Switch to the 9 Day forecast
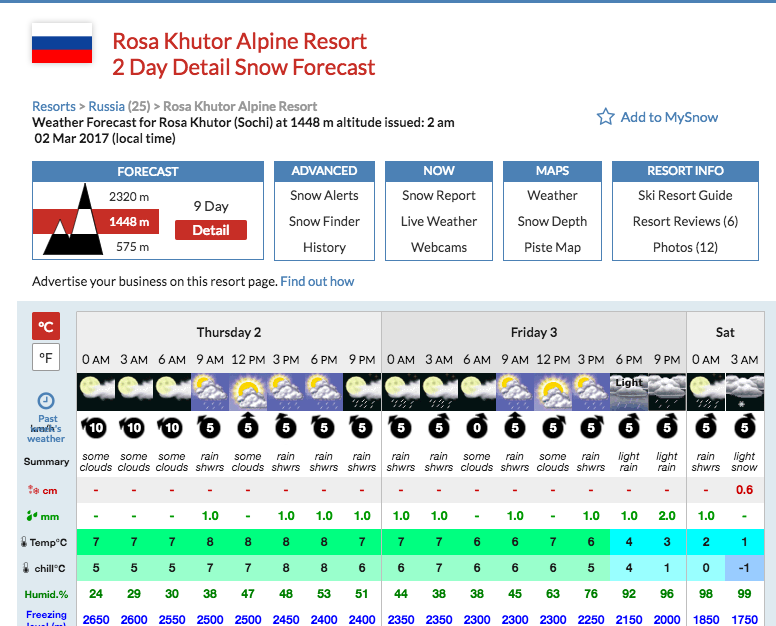This screenshot has width=776, height=626. tap(211, 206)
